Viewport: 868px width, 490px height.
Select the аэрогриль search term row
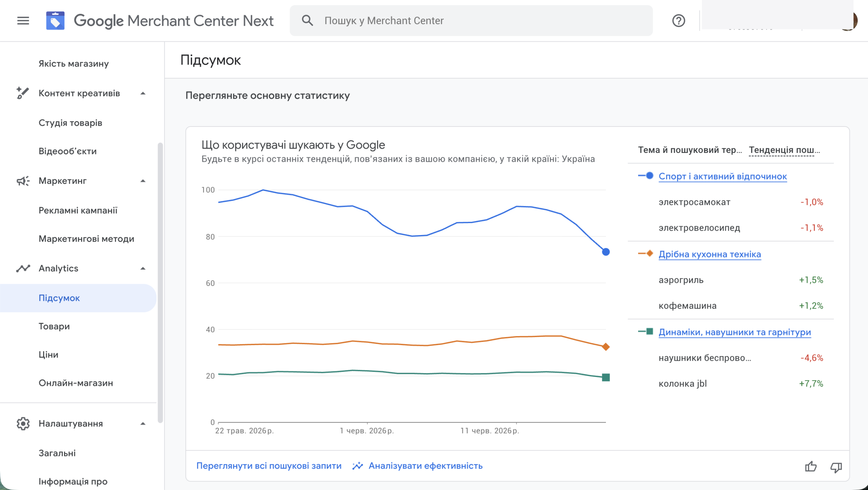click(x=731, y=280)
